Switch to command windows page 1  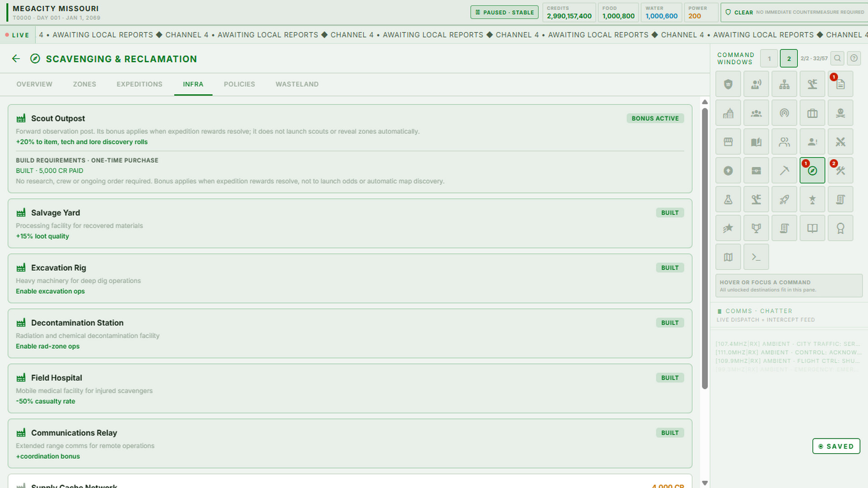click(769, 59)
